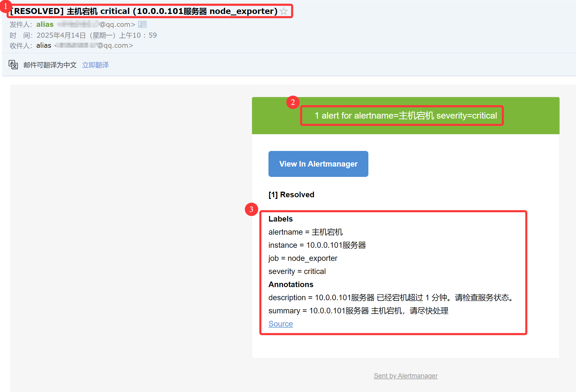Click the translate mail icon

13,65
